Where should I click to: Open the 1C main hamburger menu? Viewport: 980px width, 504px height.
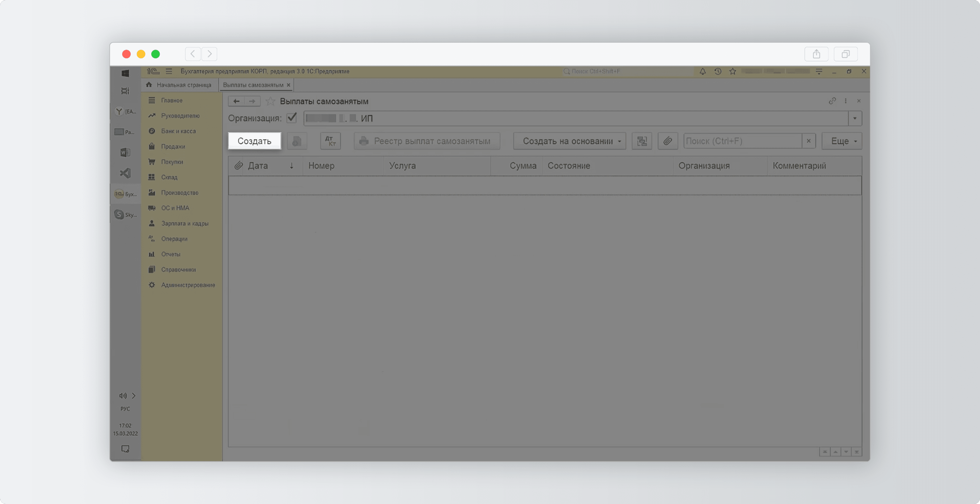point(169,71)
